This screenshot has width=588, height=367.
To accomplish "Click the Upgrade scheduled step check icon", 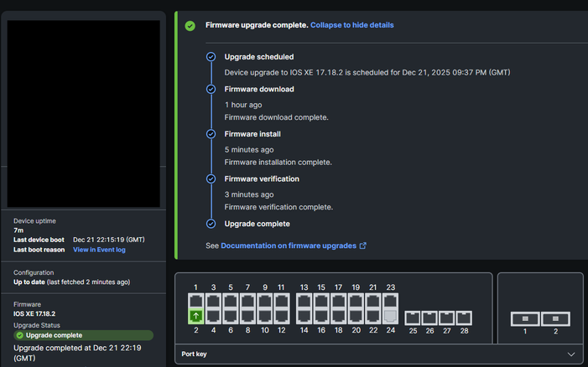I will (211, 57).
